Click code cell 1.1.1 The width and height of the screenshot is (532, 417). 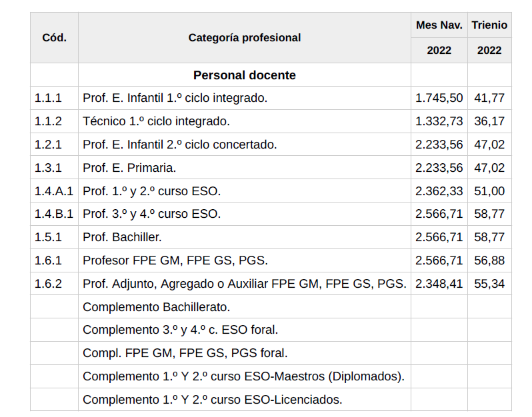(x=48, y=99)
